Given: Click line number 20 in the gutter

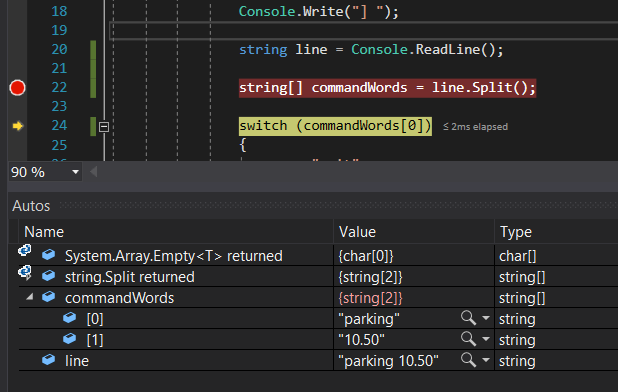Looking at the screenshot, I should coord(59,49).
